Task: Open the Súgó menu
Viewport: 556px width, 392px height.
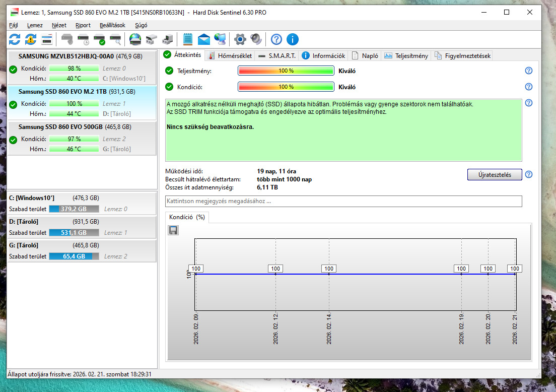Action: pyautogui.click(x=141, y=25)
